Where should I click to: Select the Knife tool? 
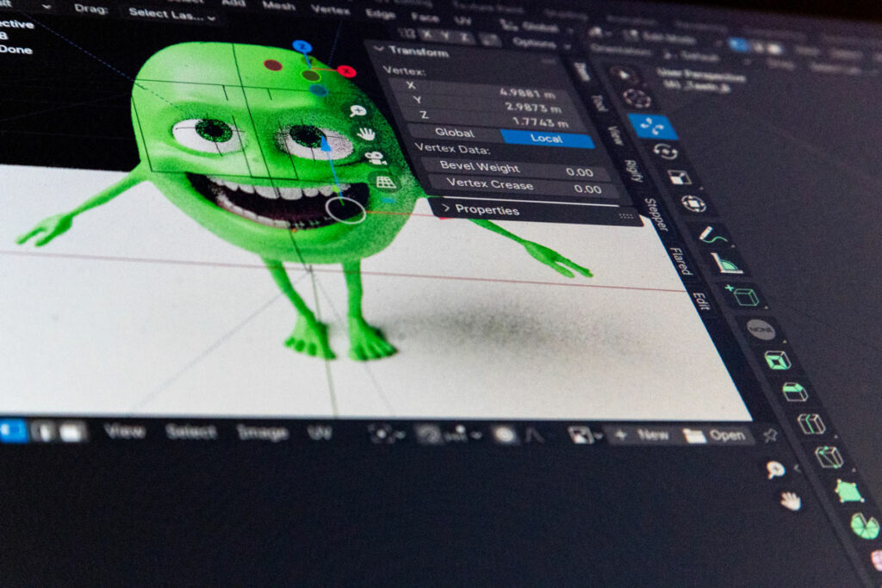click(x=829, y=457)
